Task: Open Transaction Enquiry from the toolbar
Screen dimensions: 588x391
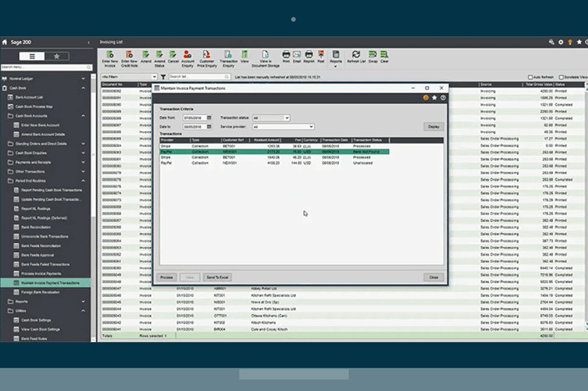Action: click(x=228, y=59)
